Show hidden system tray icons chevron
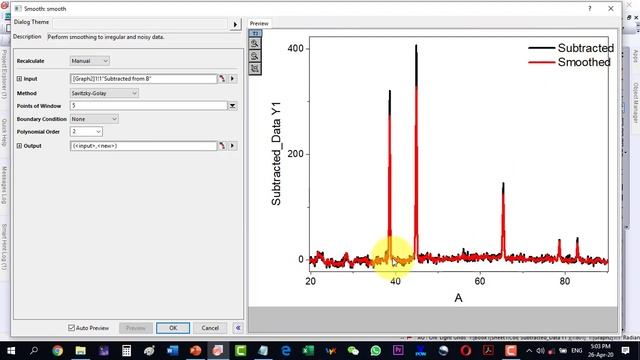Viewport: 640px width, 360px height. click(529, 351)
